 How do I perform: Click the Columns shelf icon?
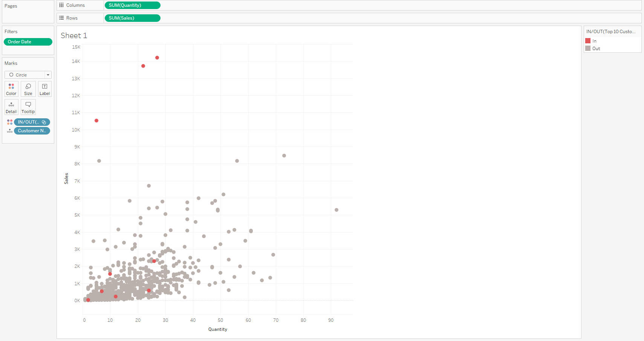pos(61,5)
